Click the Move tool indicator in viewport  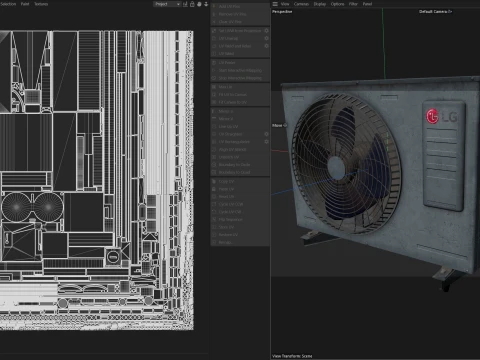point(279,125)
